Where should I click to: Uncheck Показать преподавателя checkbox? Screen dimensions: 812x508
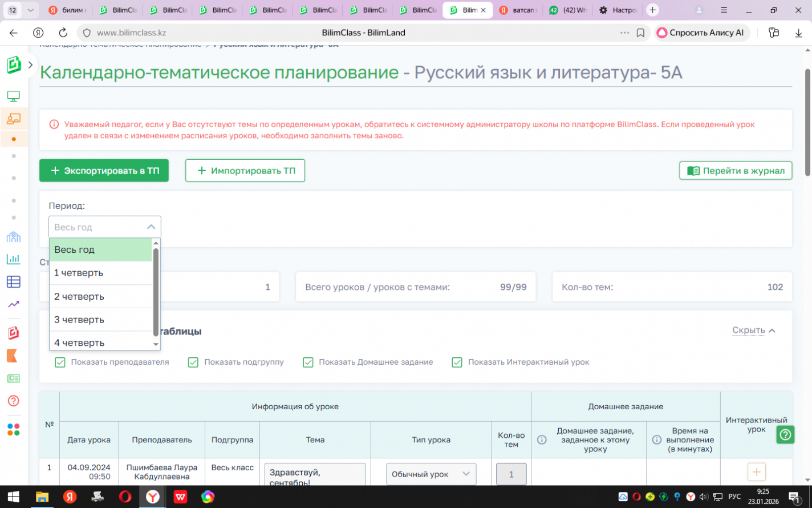[x=60, y=362]
